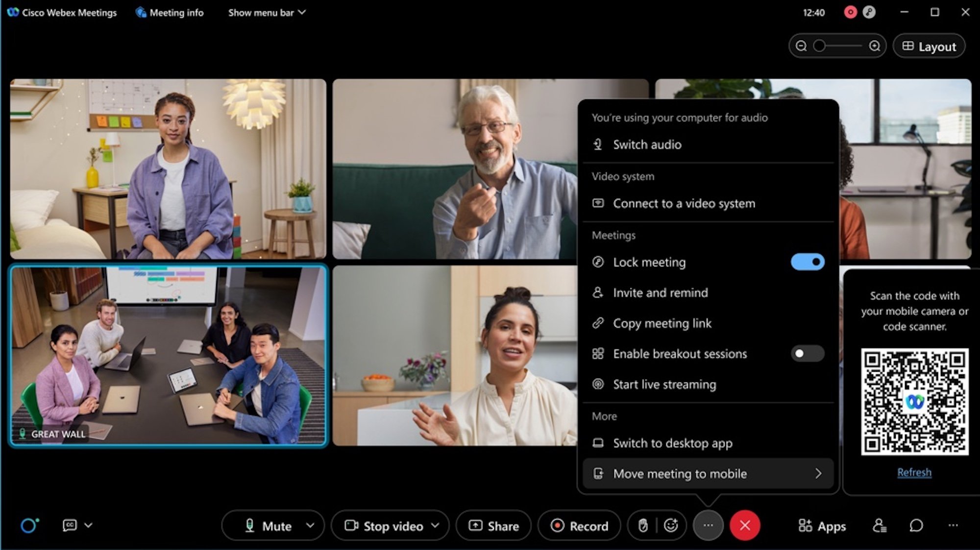Click the Copy meeting link button
Image resolution: width=980 pixels, height=550 pixels.
pyautogui.click(x=662, y=323)
